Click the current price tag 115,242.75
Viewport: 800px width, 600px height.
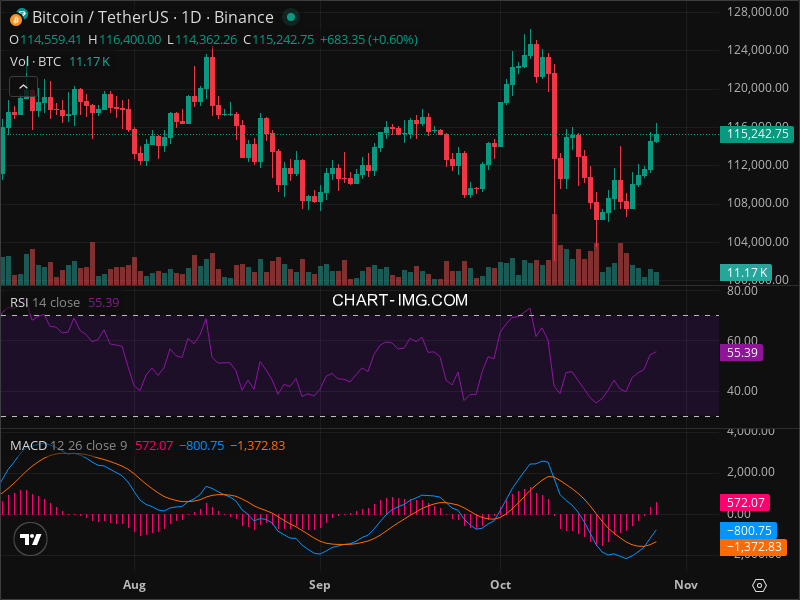pyautogui.click(x=757, y=133)
